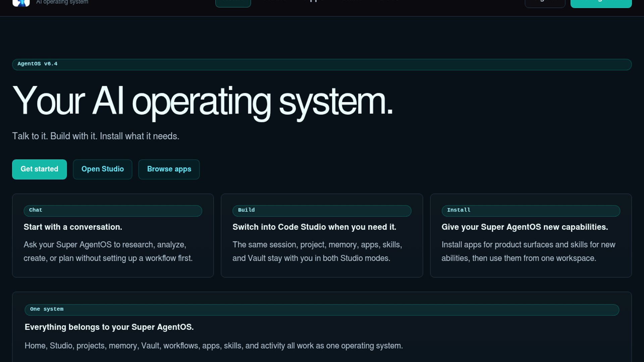Image resolution: width=644 pixels, height=362 pixels.
Task: Click 'The same session, project, memory' paragraph
Action: [317, 251]
